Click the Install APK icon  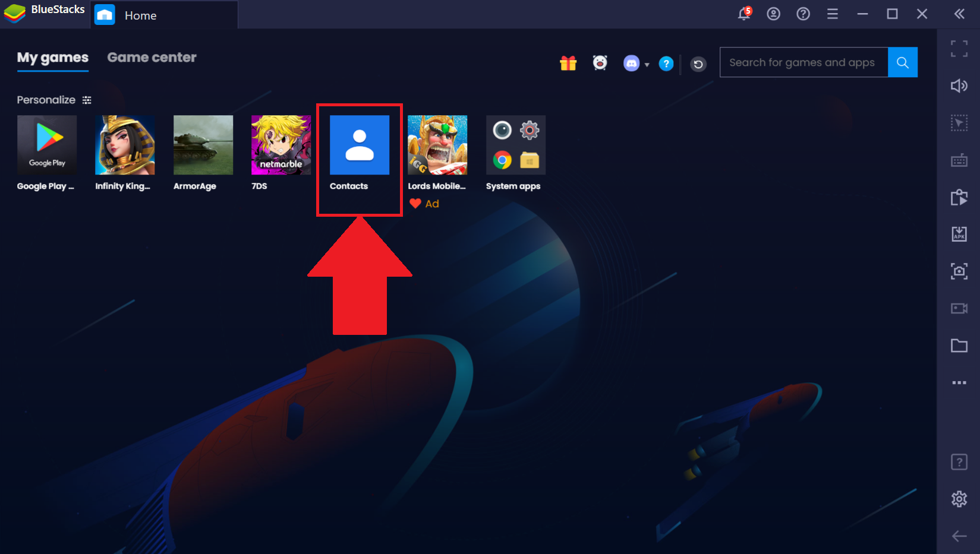(959, 234)
